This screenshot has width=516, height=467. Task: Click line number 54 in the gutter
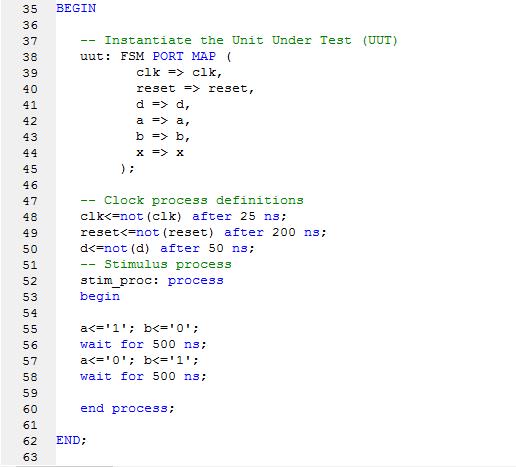point(30,313)
